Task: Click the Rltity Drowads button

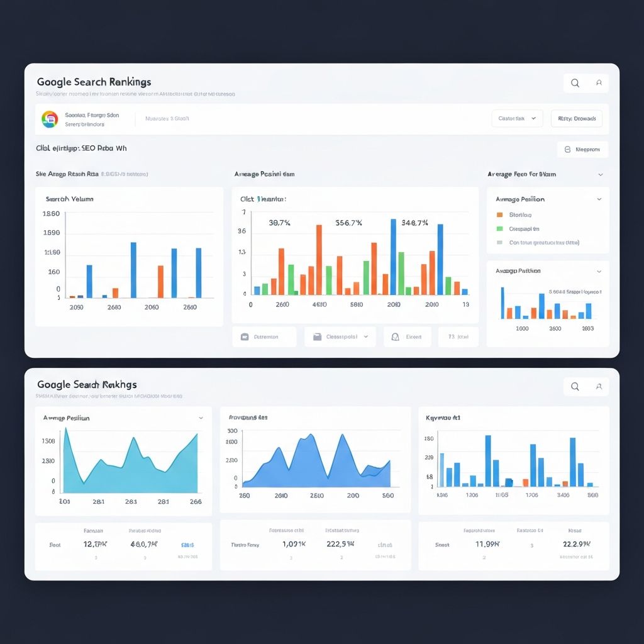Action: point(577,118)
